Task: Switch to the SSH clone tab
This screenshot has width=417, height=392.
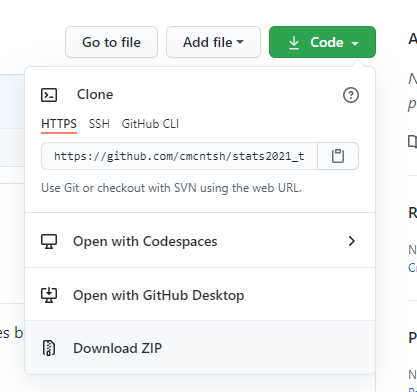Action: (x=99, y=124)
